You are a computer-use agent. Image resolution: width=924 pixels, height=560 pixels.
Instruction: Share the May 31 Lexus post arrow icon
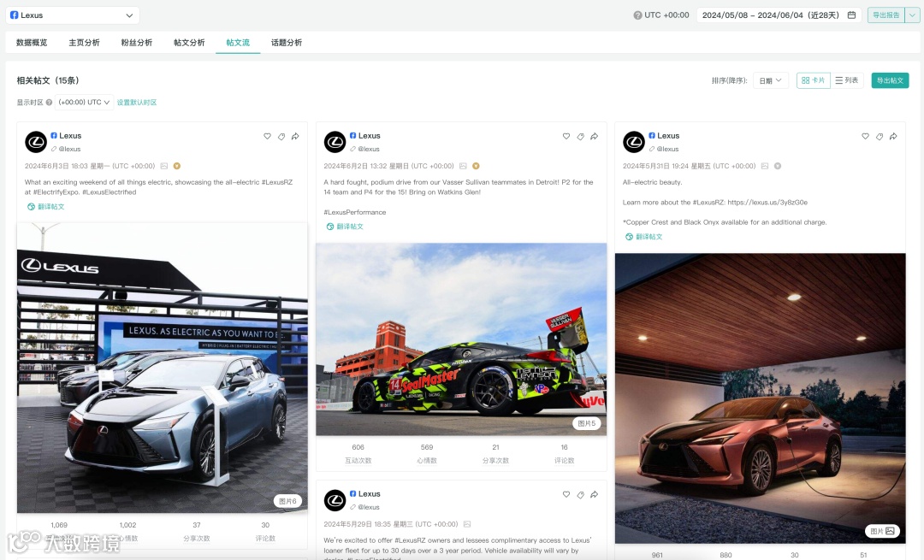pyautogui.click(x=893, y=136)
